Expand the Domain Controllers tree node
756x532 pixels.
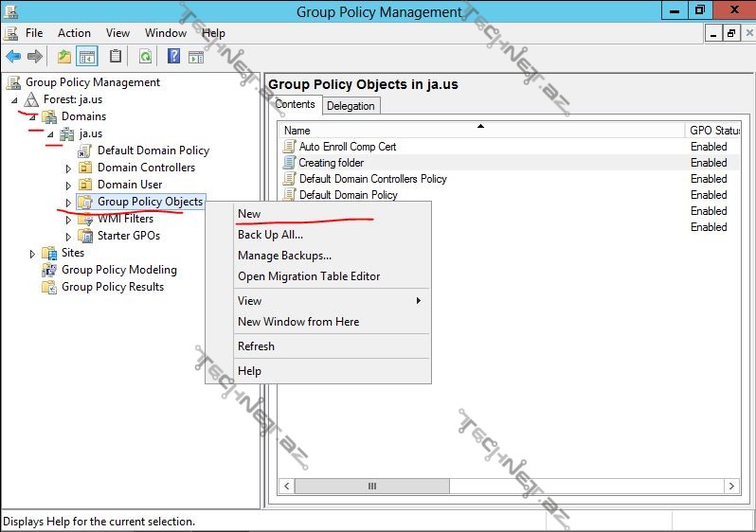[68, 168]
